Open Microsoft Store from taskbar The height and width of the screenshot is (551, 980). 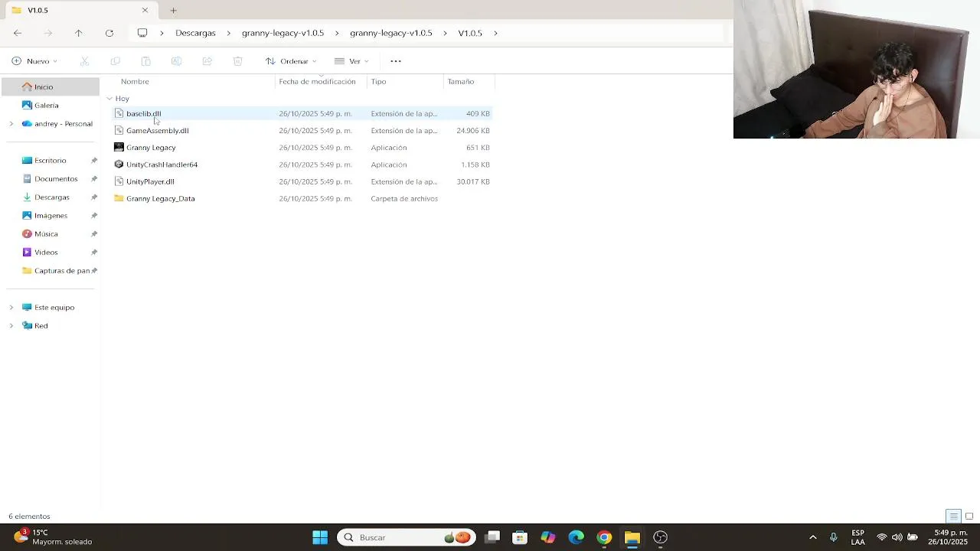(x=520, y=537)
